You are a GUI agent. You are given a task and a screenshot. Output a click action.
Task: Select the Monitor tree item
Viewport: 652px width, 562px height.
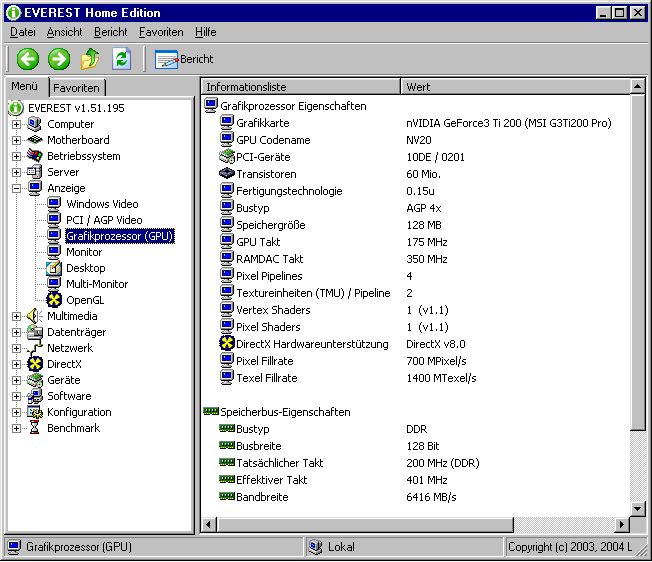click(84, 252)
